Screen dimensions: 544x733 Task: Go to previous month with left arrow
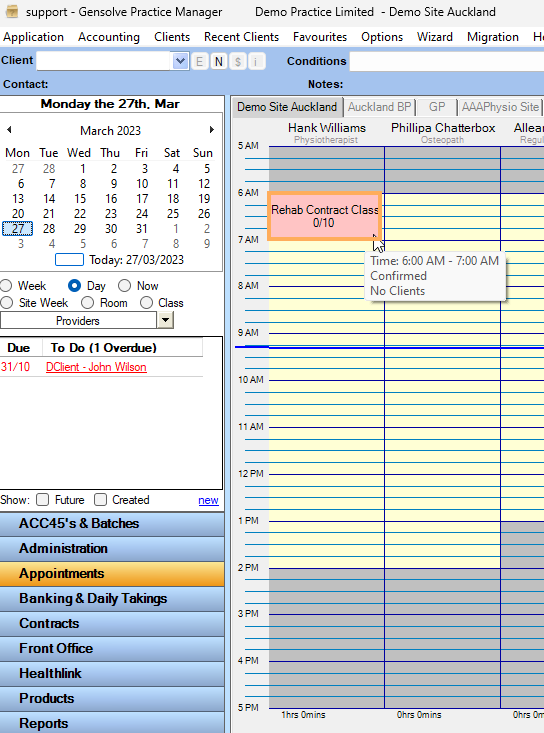tap(9, 129)
